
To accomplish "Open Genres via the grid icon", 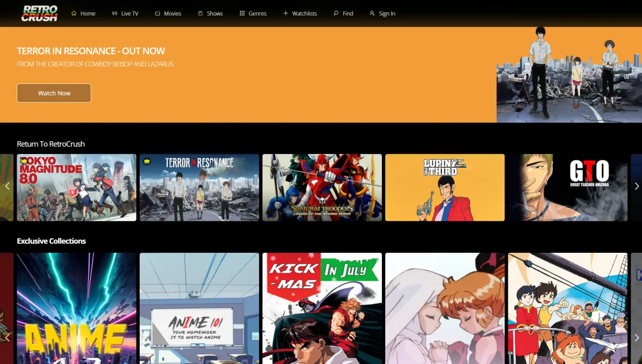I will point(241,13).
